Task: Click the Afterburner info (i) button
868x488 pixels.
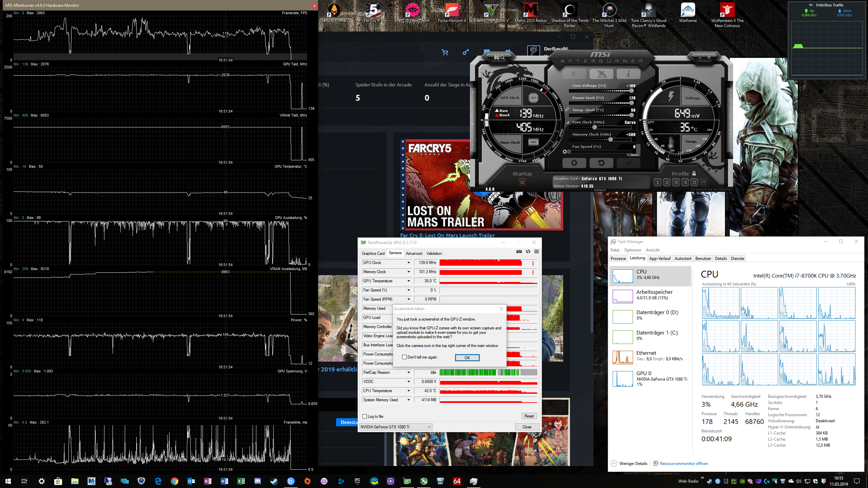Action: pyautogui.click(x=628, y=74)
